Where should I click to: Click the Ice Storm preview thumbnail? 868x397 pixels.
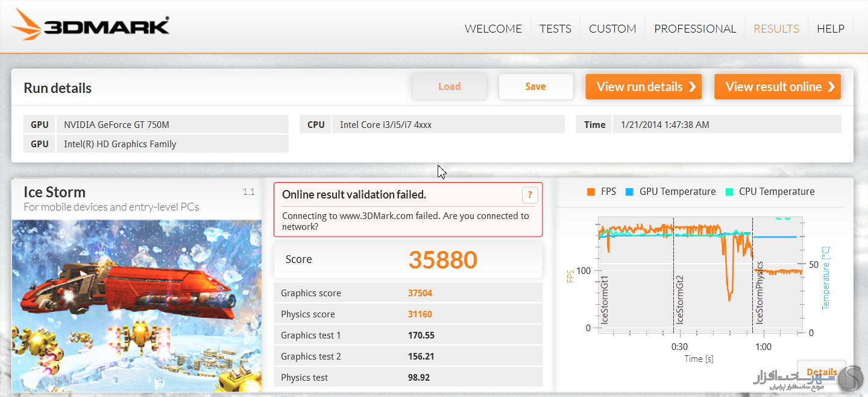(137, 305)
